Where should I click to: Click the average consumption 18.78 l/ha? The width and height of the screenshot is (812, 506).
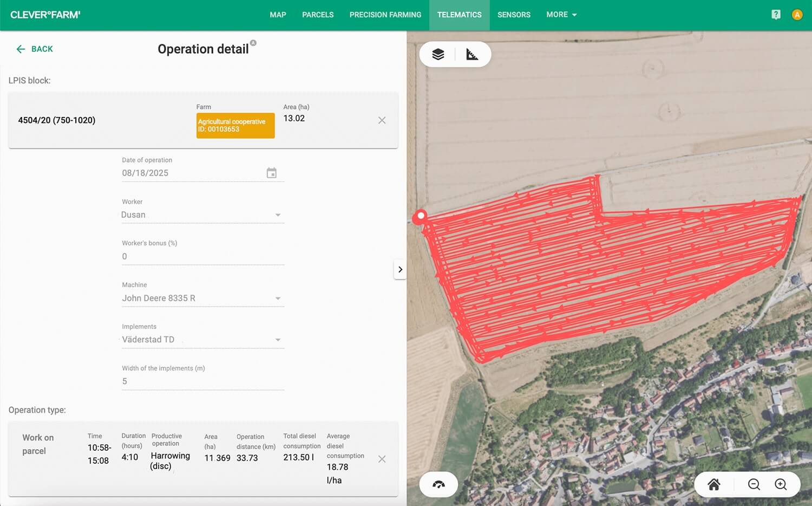click(x=337, y=473)
